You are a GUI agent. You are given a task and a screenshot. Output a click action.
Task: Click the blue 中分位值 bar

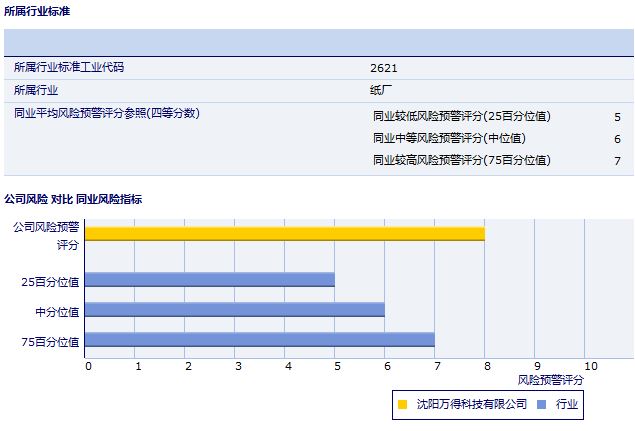tap(235, 309)
